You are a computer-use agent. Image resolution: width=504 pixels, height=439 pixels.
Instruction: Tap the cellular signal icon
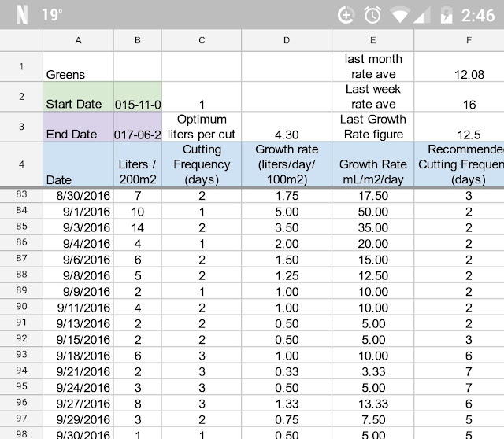click(426, 15)
